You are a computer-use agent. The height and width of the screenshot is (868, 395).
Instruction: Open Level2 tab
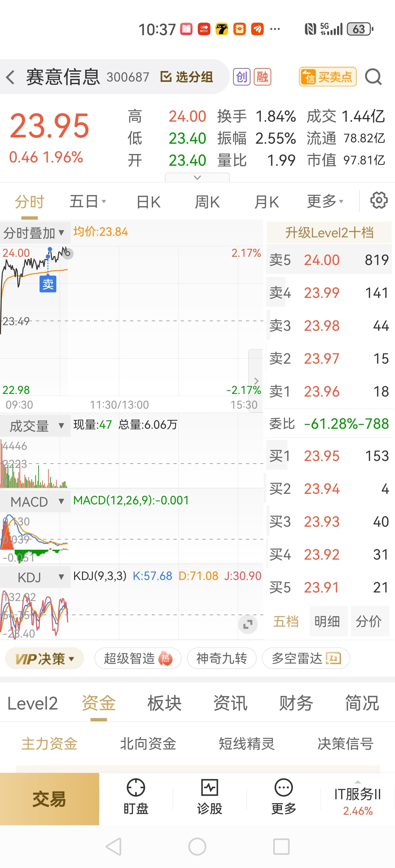click(x=33, y=703)
